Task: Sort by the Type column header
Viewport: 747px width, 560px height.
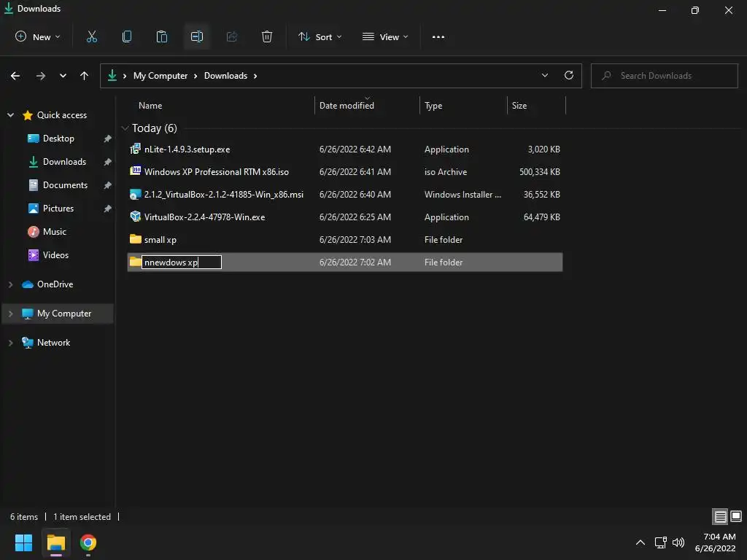Action: (433, 105)
